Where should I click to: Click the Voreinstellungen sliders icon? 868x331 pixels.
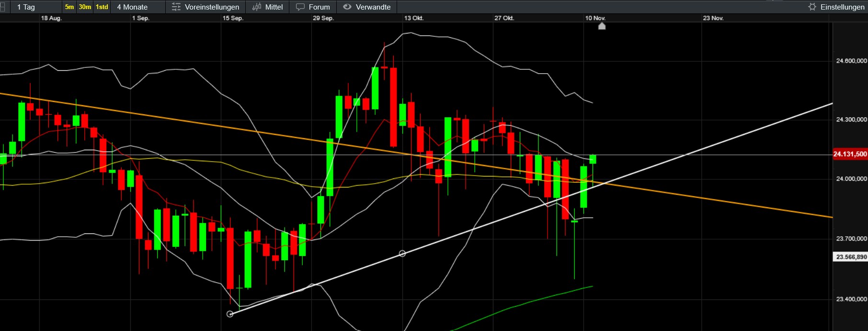click(x=176, y=7)
